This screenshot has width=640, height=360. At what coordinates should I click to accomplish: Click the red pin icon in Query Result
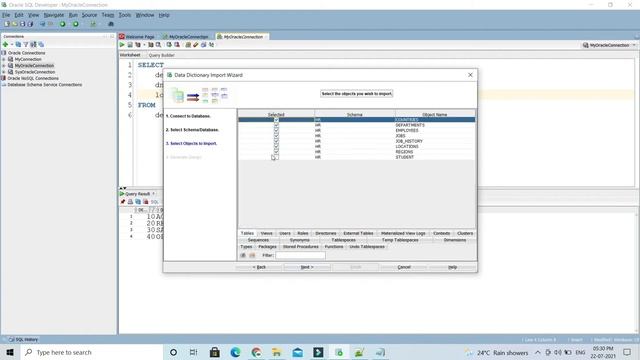click(123, 202)
